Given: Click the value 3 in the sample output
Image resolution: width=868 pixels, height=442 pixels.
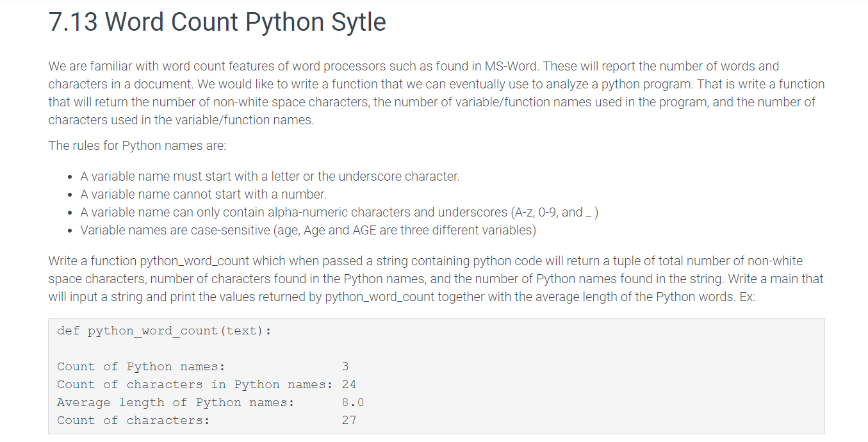Looking at the screenshot, I should [x=345, y=366].
